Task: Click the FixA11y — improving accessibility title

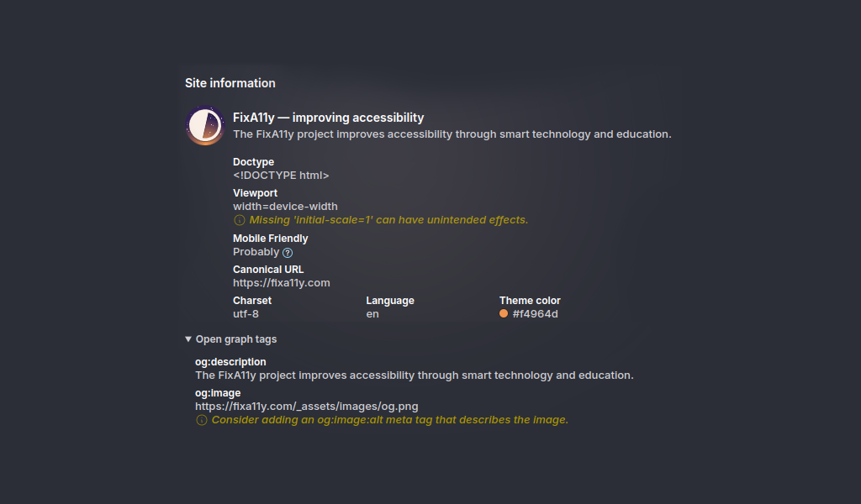Action: [x=329, y=118]
